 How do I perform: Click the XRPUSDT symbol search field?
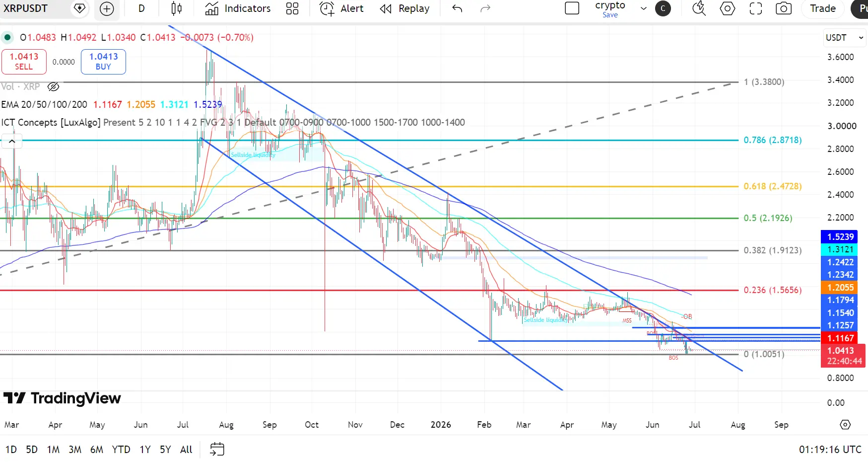pos(26,8)
